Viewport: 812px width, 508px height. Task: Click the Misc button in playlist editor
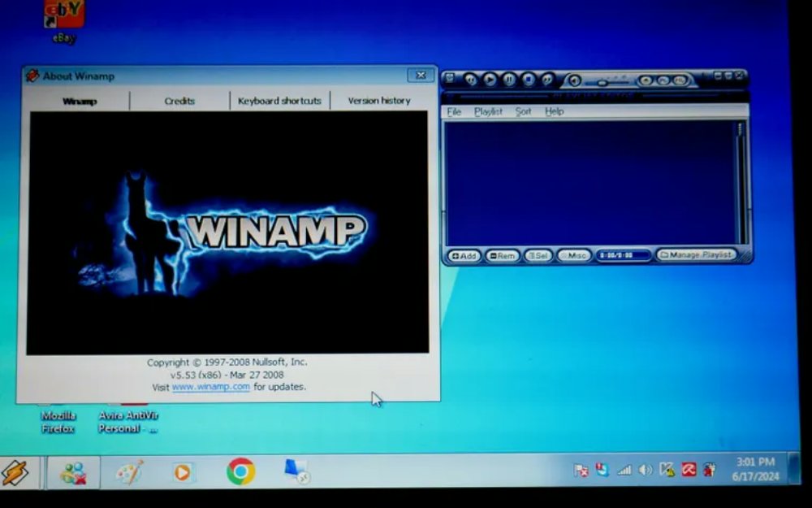click(x=574, y=255)
